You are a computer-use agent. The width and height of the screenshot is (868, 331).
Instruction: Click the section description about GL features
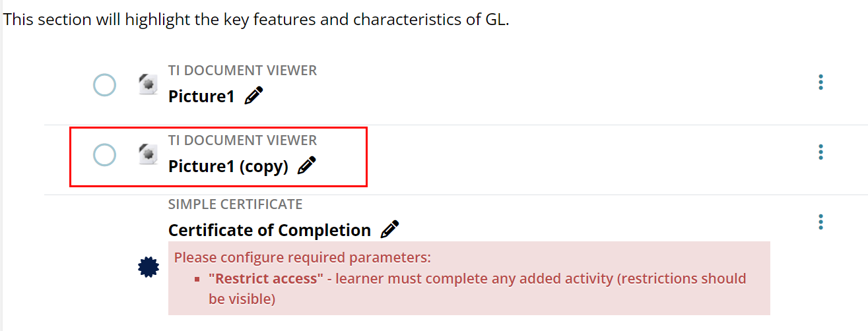click(x=256, y=19)
